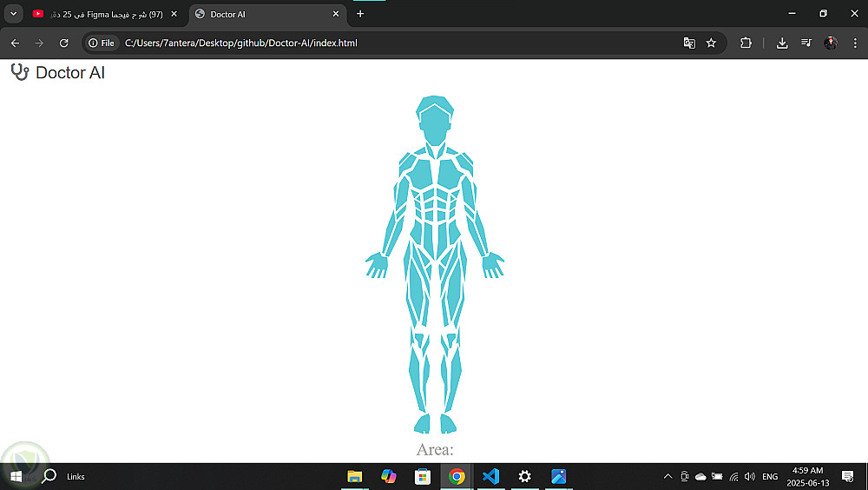The image size is (868, 490).
Task: Click the stethoscope logo icon
Action: pyautogui.click(x=20, y=72)
